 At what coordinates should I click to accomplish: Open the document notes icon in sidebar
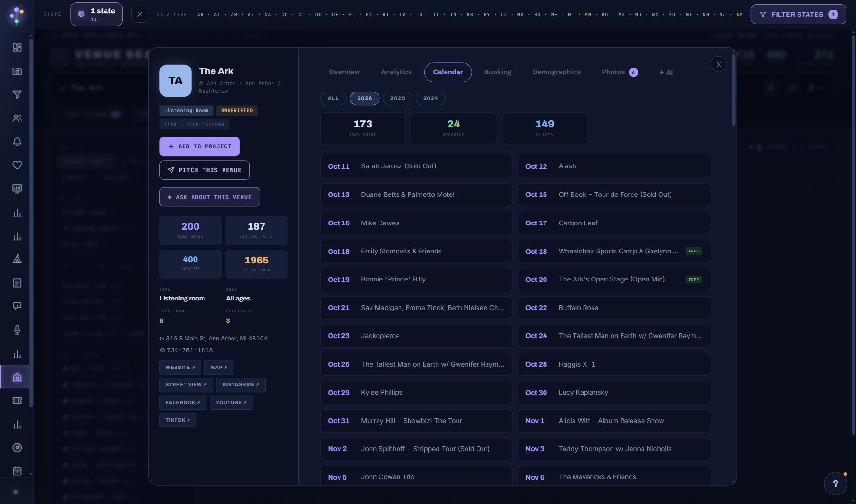point(17,283)
